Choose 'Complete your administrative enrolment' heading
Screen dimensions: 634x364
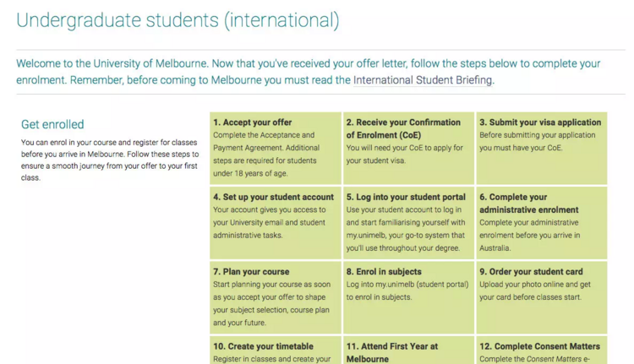coord(528,204)
